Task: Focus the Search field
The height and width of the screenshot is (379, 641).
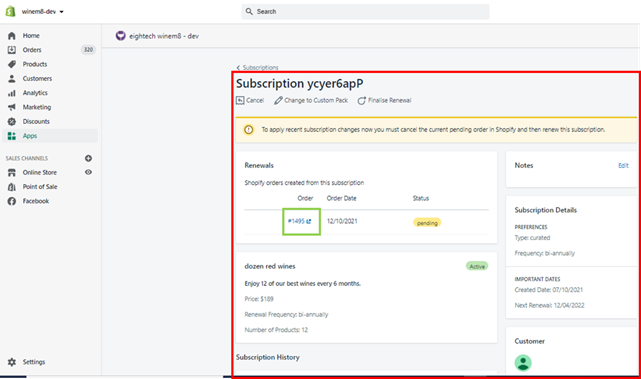Action: point(365,12)
